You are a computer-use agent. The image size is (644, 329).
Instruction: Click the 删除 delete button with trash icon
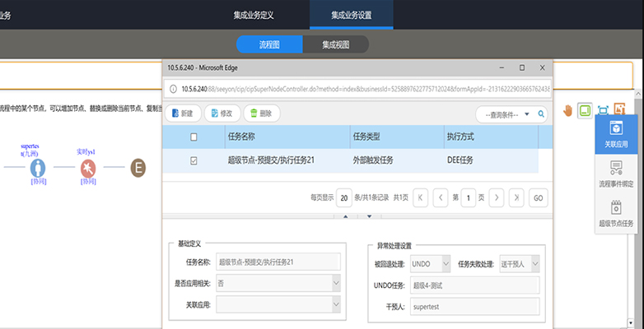click(x=262, y=114)
